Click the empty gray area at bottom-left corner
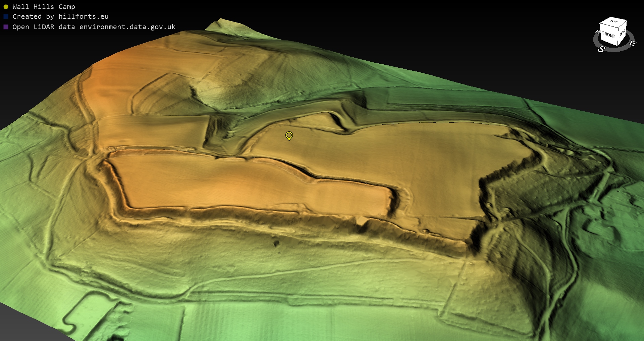644x341 pixels. (20, 327)
